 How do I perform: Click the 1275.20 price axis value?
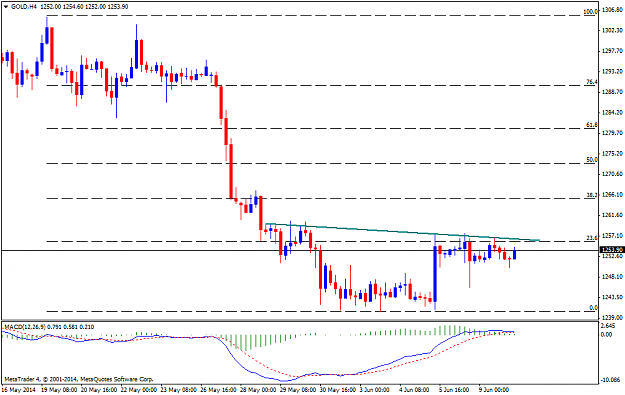pos(612,153)
